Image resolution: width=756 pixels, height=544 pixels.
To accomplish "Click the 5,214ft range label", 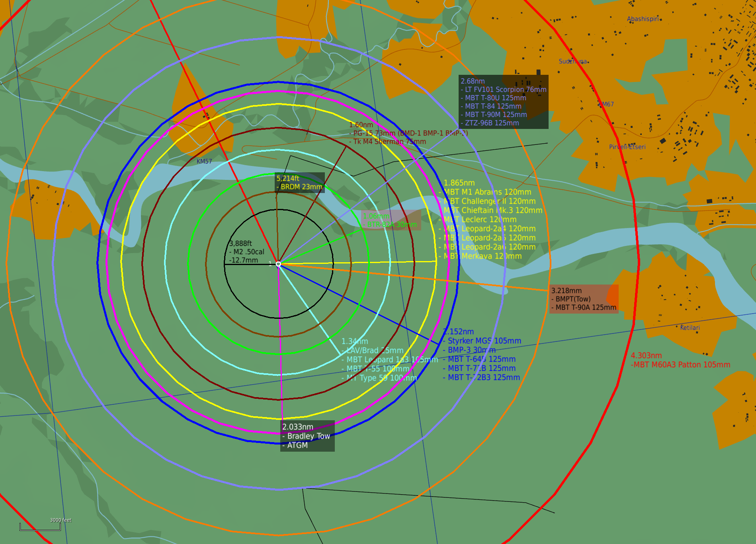I will point(288,178).
